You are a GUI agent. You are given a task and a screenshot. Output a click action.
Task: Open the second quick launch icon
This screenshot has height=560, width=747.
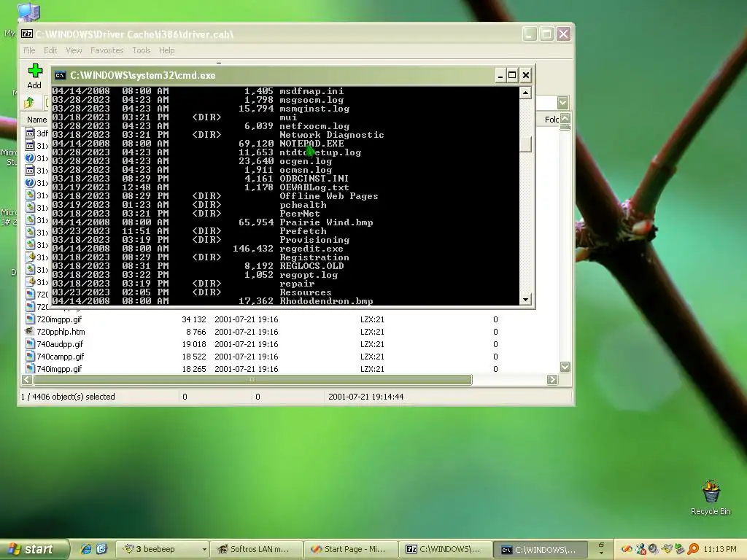tap(102, 549)
